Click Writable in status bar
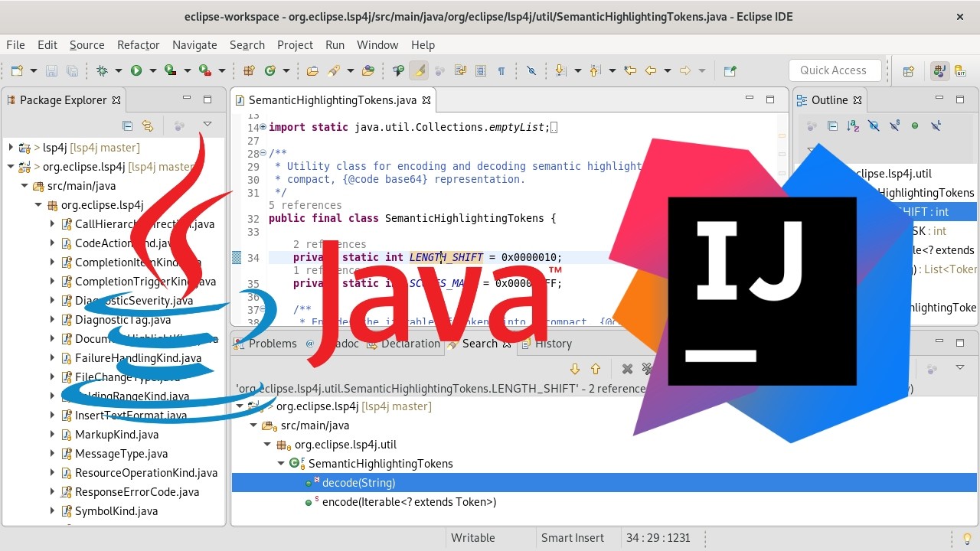 [x=473, y=538]
